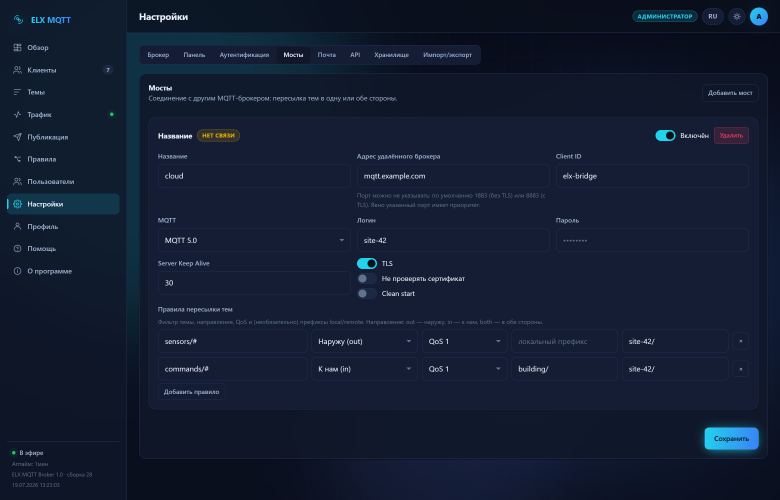The height and width of the screenshot is (500, 780).
Task: Remove the sensors/# forwarding rule
Action: [x=740, y=341]
